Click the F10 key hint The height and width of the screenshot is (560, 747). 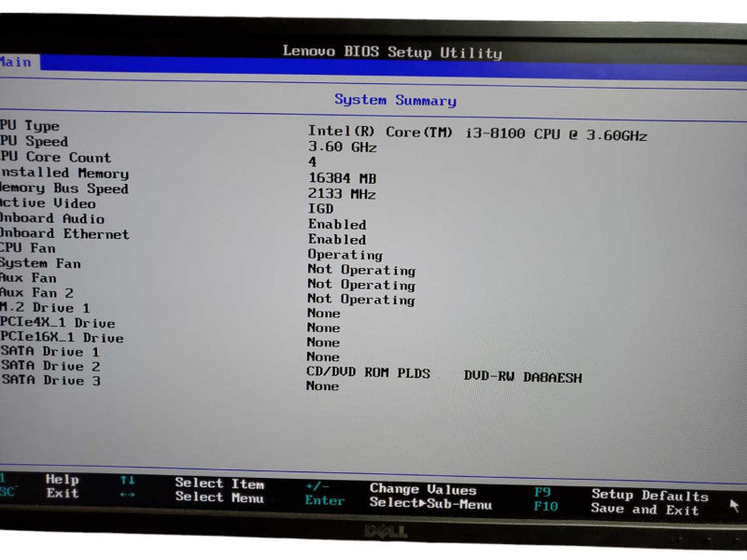pos(546,506)
